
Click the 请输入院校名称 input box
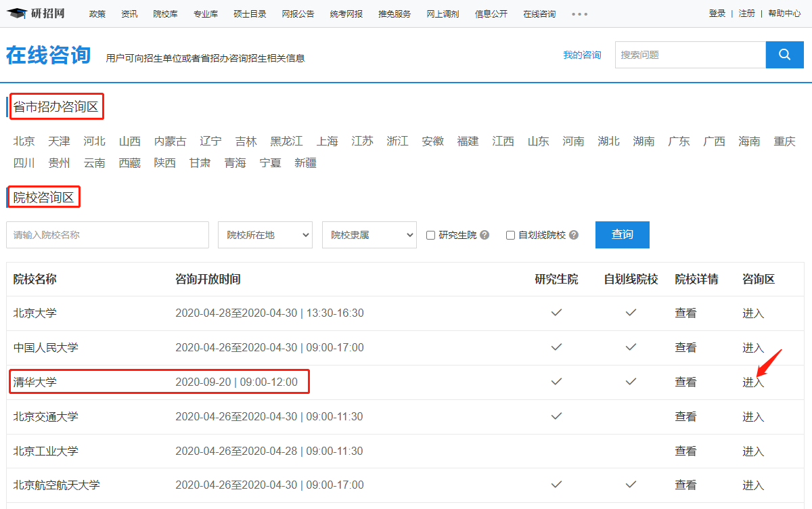point(108,235)
